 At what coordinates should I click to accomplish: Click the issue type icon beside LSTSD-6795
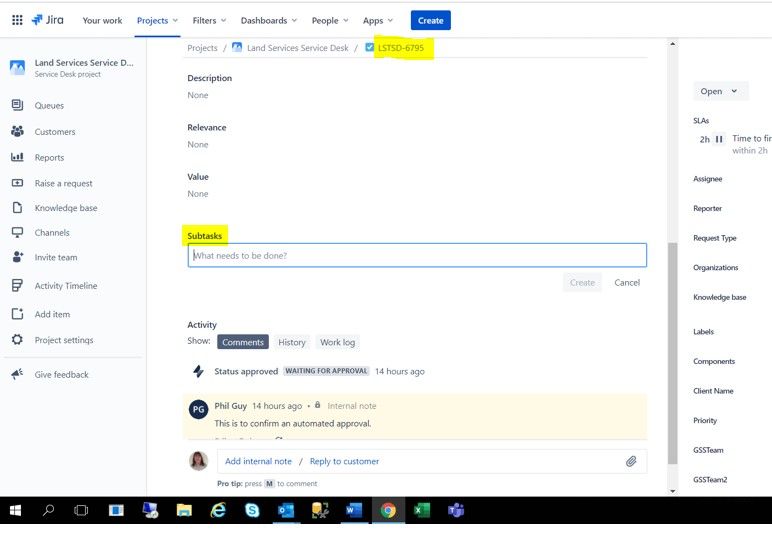pyautogui.click(x=370, y=47)
